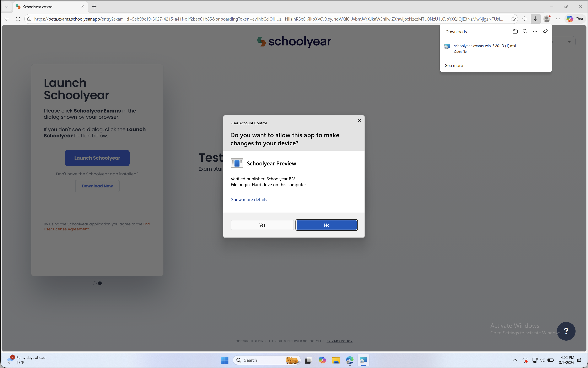
Task: Show hidden system tray icons
Action: (x=515, y=360)
